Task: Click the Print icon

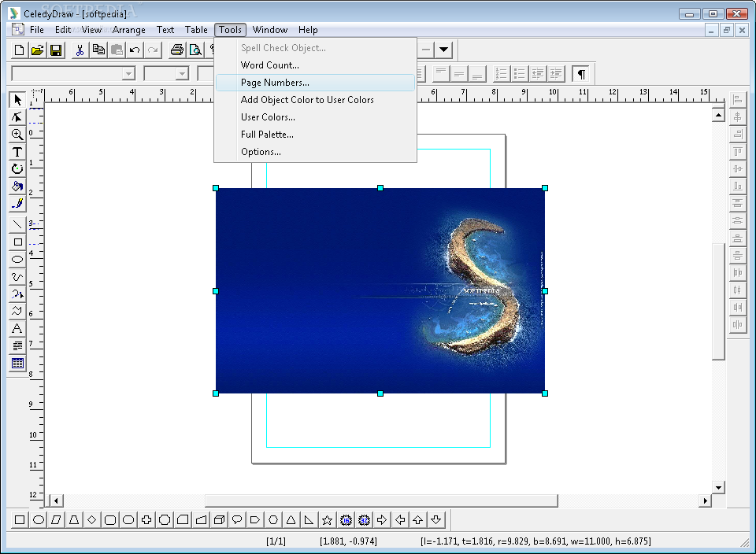Action: 177,50
